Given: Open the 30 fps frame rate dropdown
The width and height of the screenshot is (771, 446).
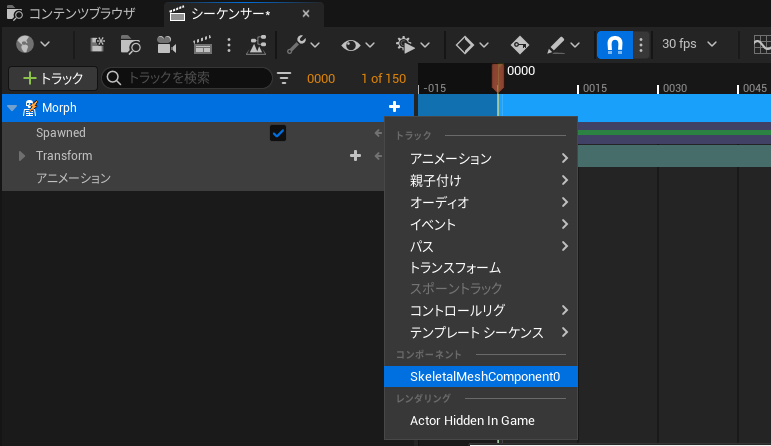Looking at the screenshot, I should pos(689,44).
